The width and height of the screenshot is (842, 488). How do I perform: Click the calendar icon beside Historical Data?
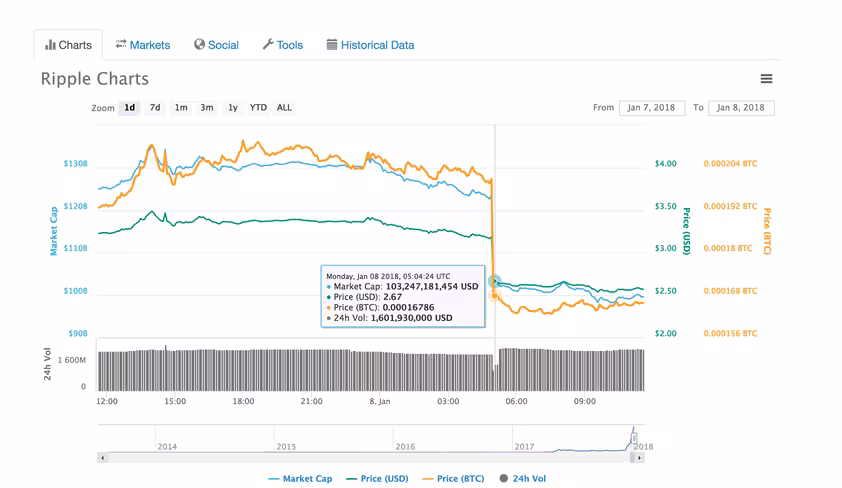[332, 45]
